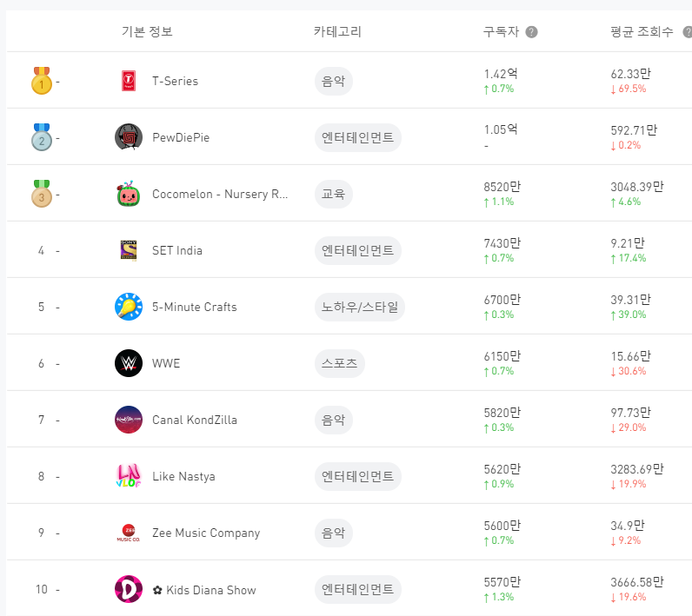Open PewDiePie's channel avatar
692x616 pixels.
[x=129, y=137]
